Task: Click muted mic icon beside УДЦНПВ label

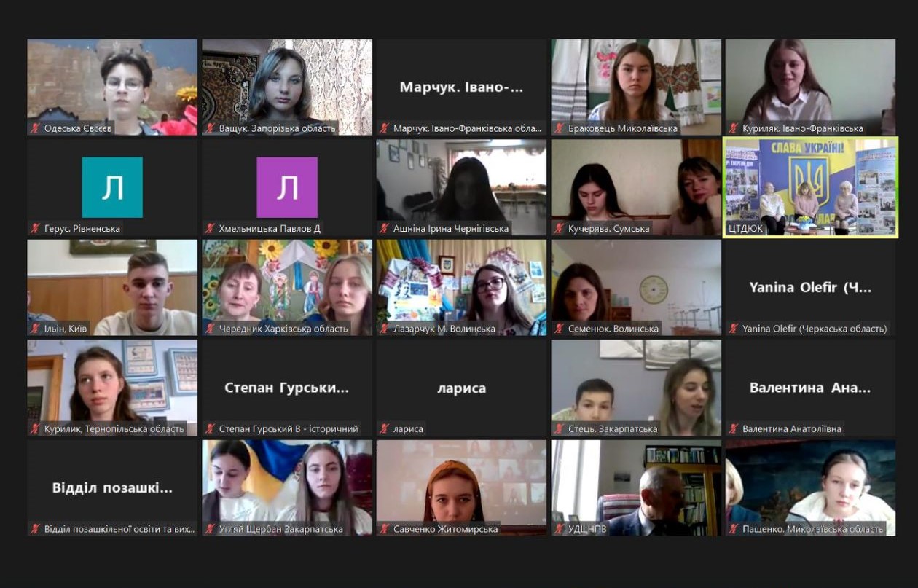Action: tap(559, 529)
